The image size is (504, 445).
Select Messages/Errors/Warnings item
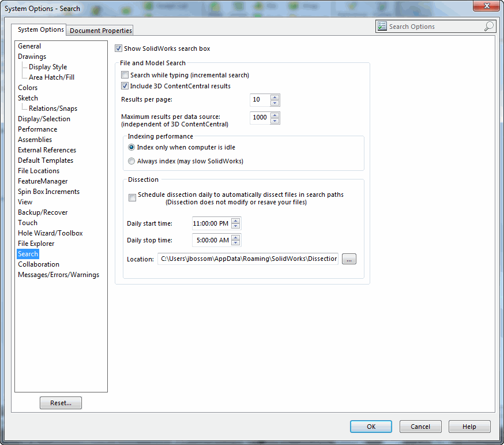[x=58, y=275]
